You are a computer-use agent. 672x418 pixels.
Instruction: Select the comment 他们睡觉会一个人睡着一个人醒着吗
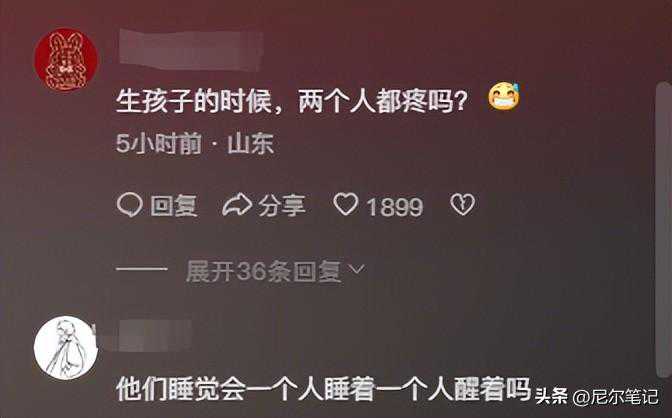pyautogui.click(x=324, y=389)
